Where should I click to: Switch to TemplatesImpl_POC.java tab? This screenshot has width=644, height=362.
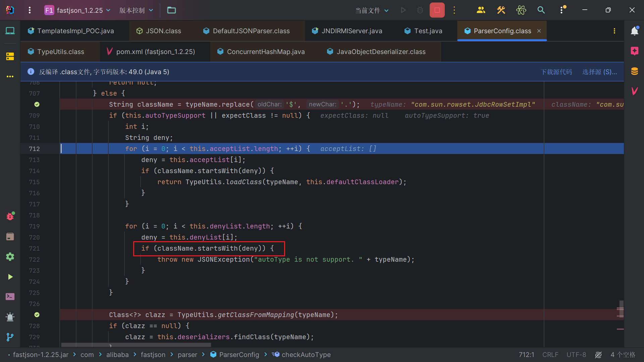point(71,31)
